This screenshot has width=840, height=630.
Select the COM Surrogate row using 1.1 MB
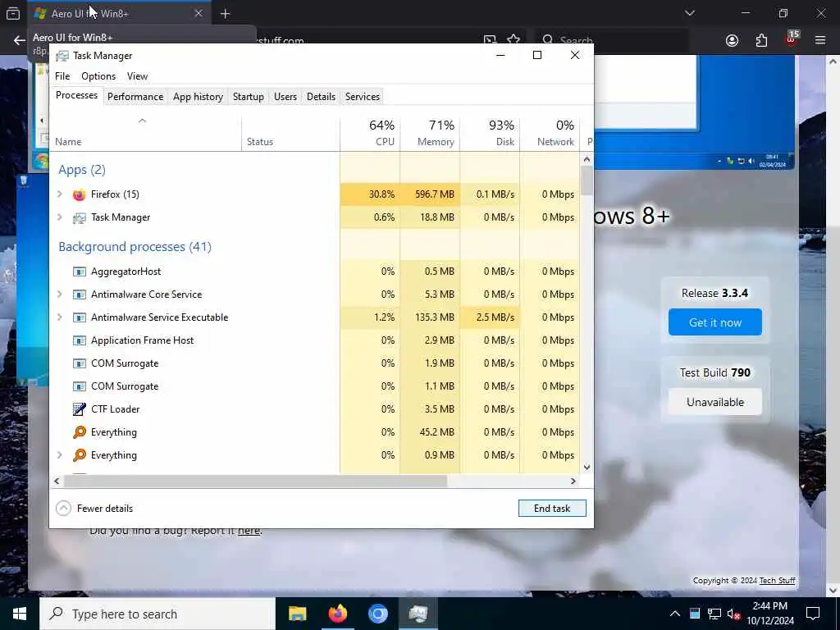point(314,387)
